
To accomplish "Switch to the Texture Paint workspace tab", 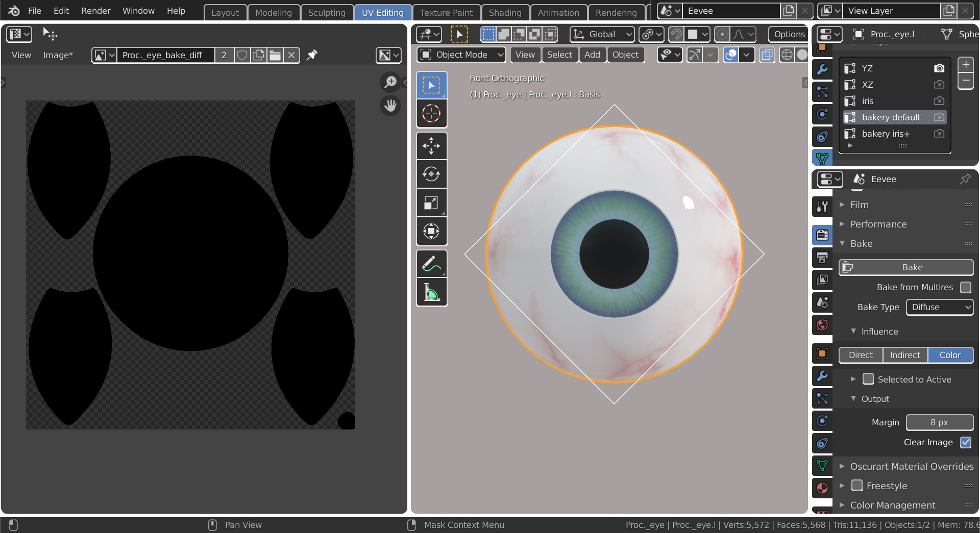I will coord(446,13).
